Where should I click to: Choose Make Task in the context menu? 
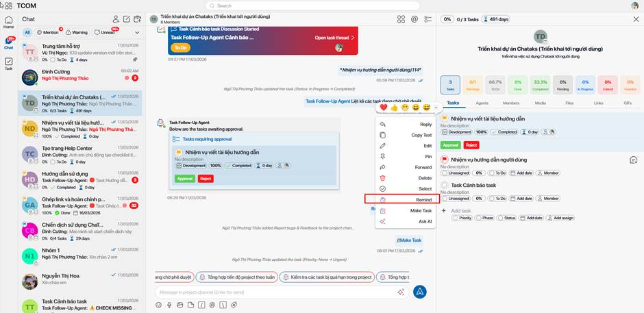click(404, 210)
